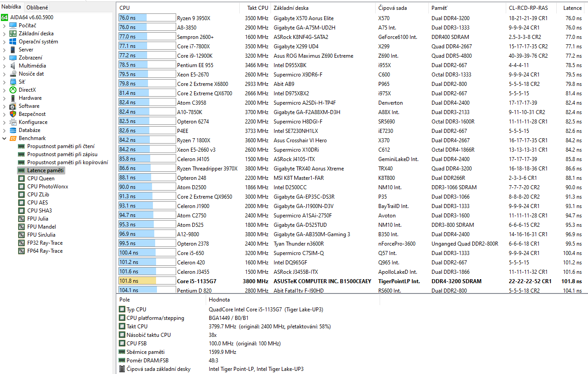This screenshot has width=588, height=374.
Task: Click the Typ CPU field icon
Action: [122, 310]
